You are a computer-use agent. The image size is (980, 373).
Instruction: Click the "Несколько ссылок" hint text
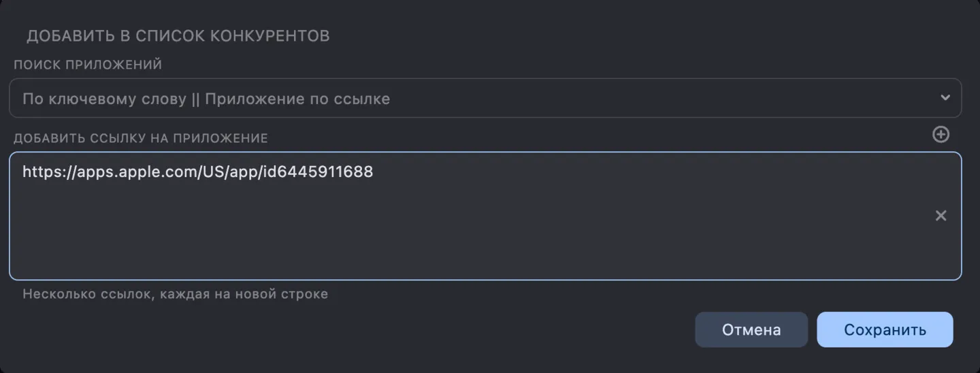click(175, 295)
